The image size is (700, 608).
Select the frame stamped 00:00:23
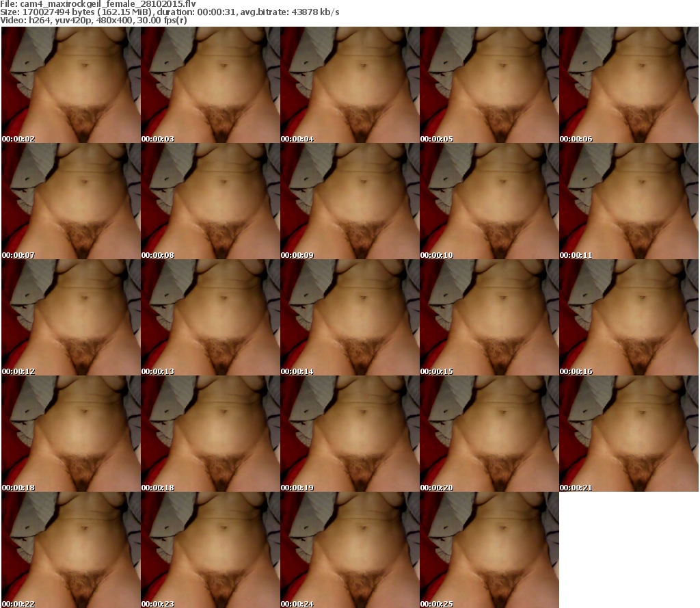(211, 550)
